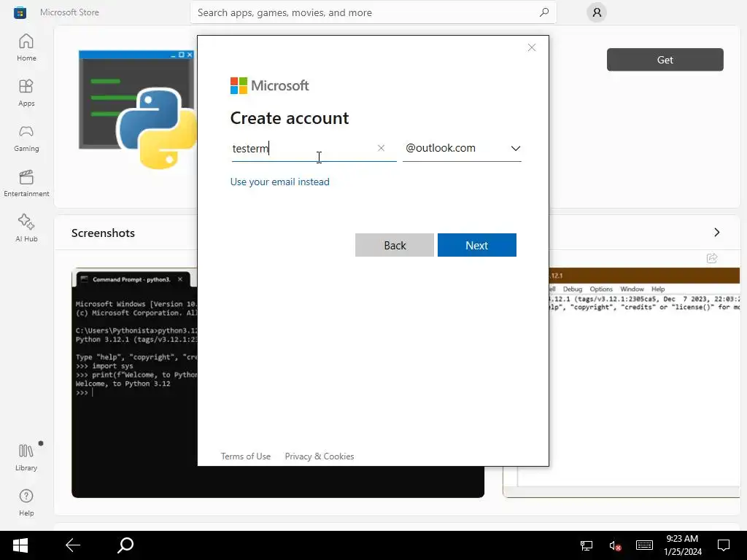Clear the username field with the X icon
This screenshot has width=747, height=560.
(x=381, y=148)
